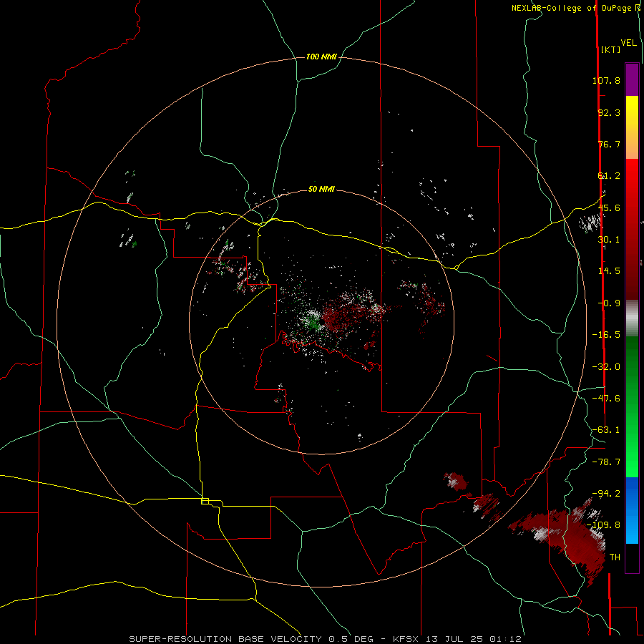644x644 pixels.
Task: Click the 100 NMI range ring label
Action: [321, 57]
